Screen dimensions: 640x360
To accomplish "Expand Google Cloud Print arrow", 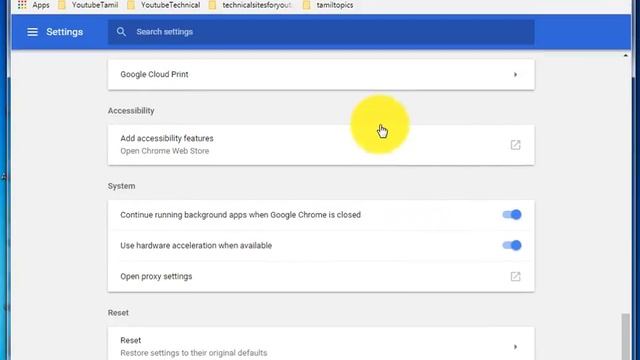I will tap(515, 75).
